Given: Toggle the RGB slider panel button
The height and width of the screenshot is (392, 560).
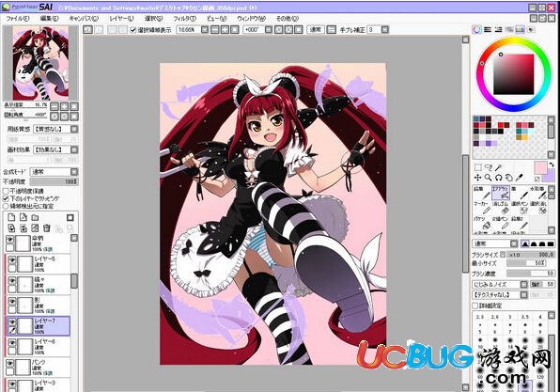Looking at the screenshot, I should coord(488,30).
